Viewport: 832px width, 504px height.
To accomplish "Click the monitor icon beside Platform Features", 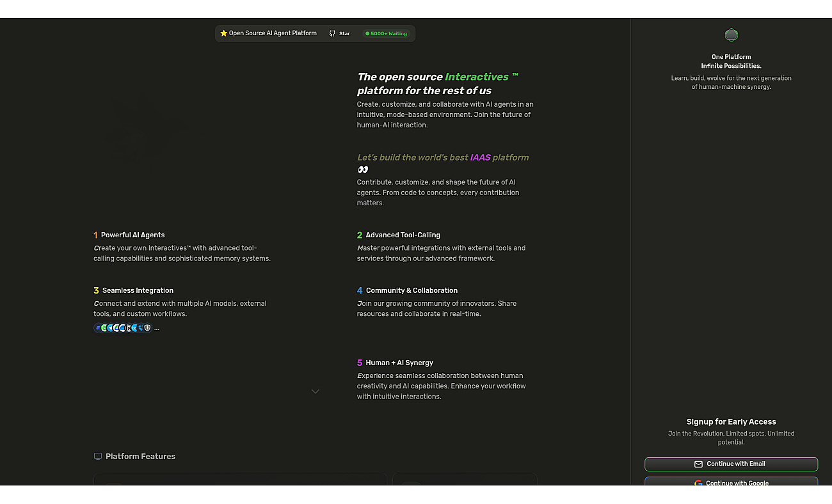I will pos(98,456).
